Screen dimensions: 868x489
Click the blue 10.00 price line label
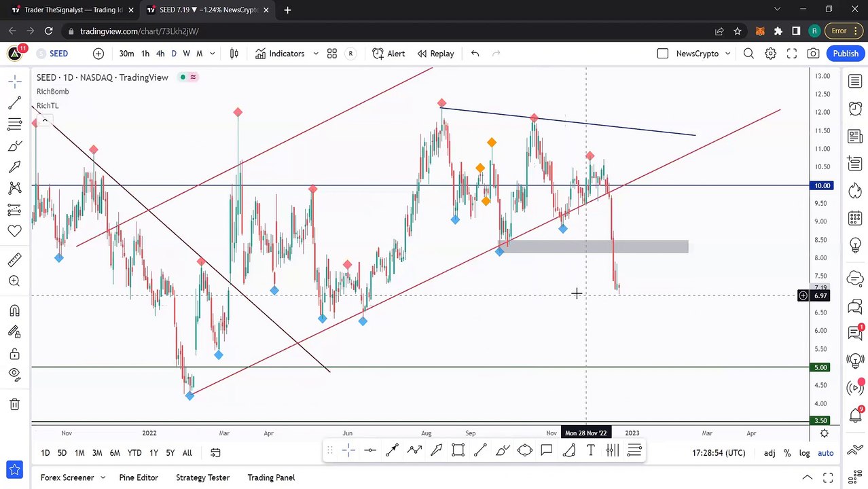(821, 185)
